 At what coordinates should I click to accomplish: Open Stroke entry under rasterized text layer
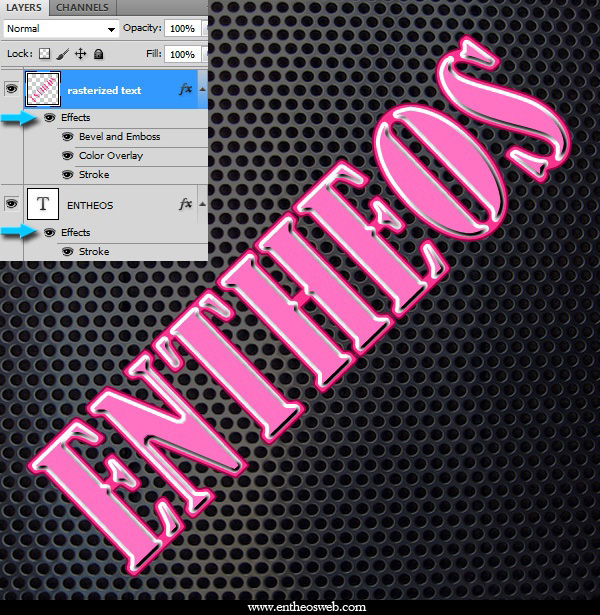coord(94,175)
